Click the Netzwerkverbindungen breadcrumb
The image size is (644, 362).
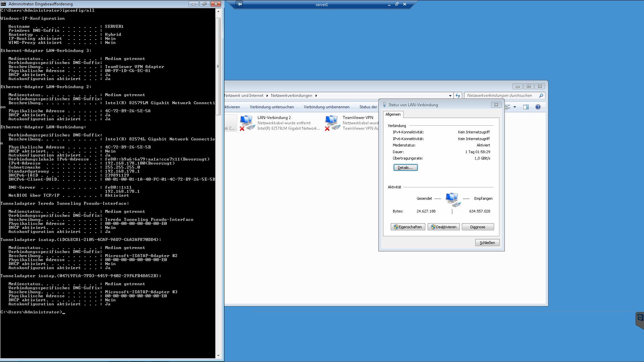[291, 96]
